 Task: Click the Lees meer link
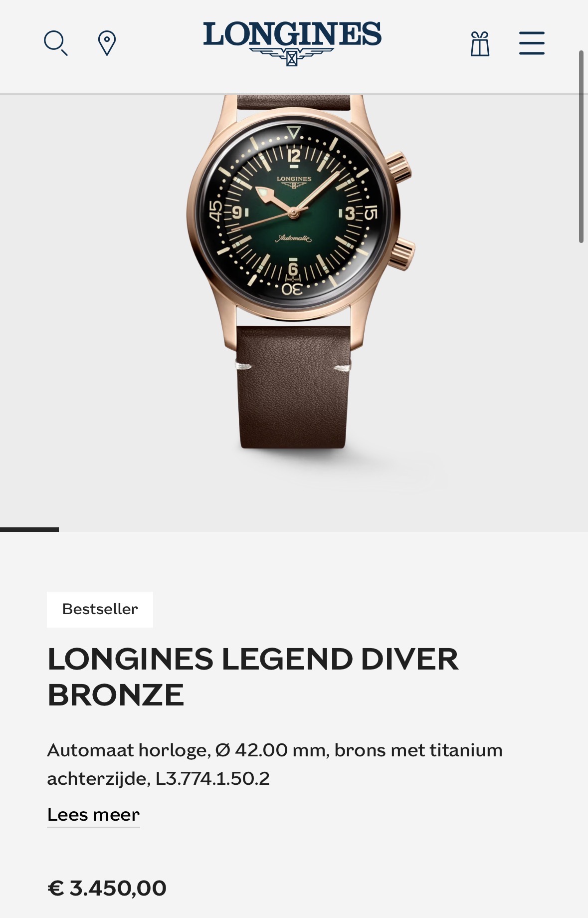pyautogui.click(x=93, y=815)
